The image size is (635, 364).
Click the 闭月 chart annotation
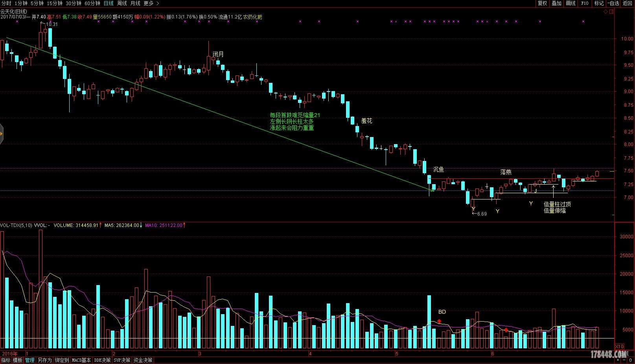tap(218, 54)
